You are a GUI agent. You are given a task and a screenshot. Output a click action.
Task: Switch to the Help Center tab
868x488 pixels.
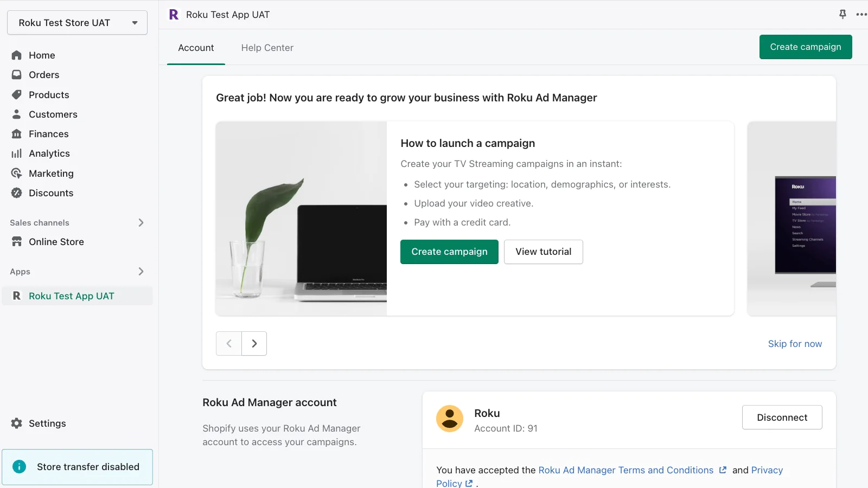click(x=267, y=48)
